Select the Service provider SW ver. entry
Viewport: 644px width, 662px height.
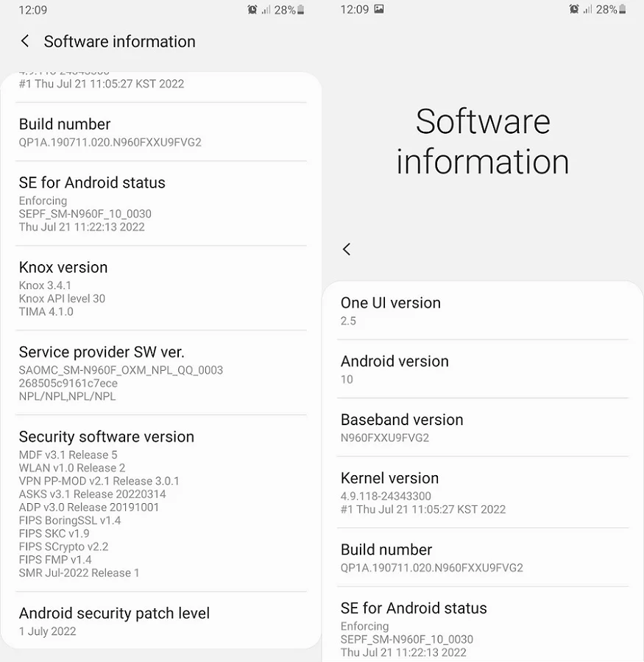[161, 373]
